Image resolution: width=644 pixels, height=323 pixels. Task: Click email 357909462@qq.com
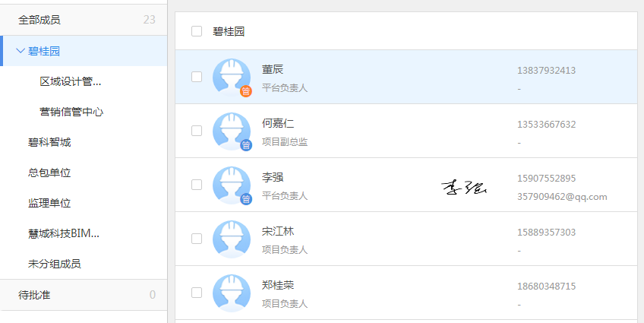(x=562, y=196)
